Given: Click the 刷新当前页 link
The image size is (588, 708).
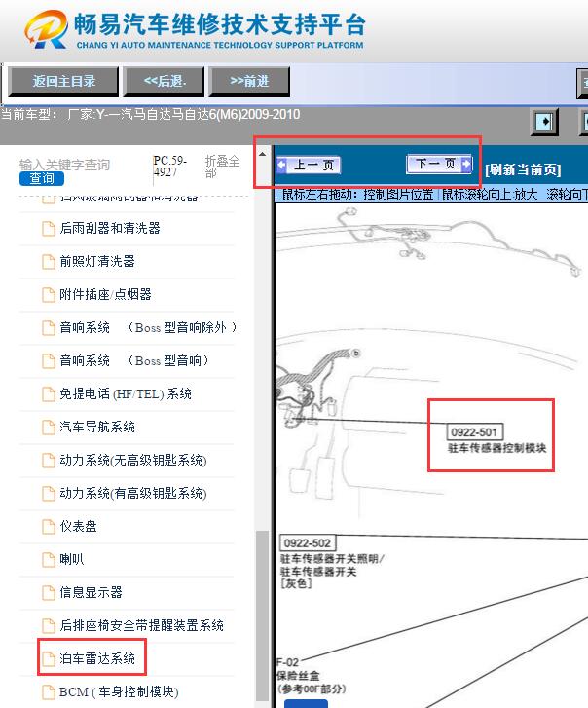Looking at the screenshot, I should [x=523, y=169].
